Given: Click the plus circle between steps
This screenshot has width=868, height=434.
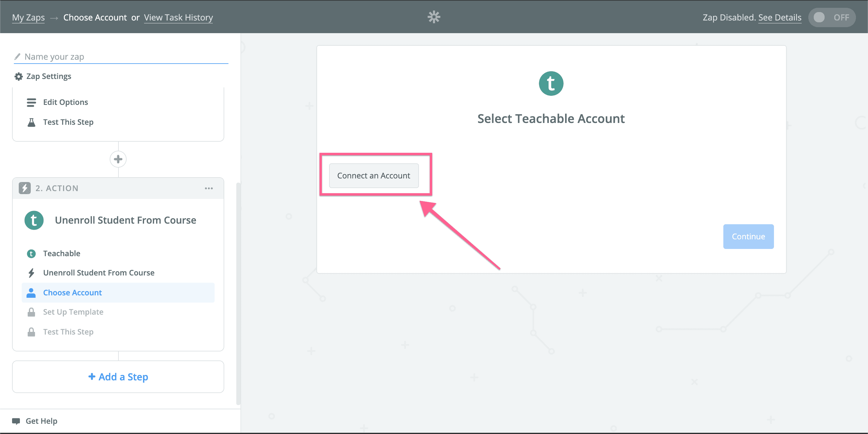Looking at the screenshot, I should click(118, 159).
